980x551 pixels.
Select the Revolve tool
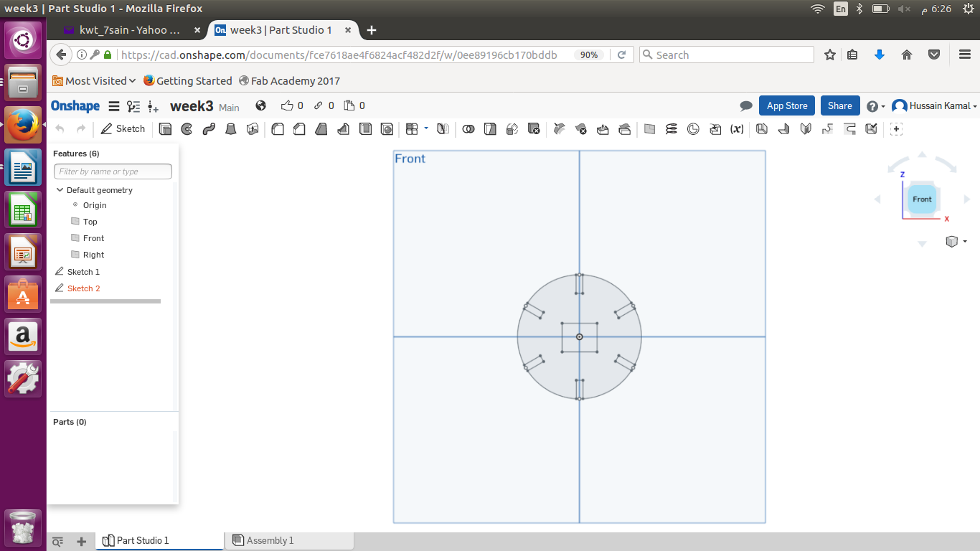coord(187,129)
